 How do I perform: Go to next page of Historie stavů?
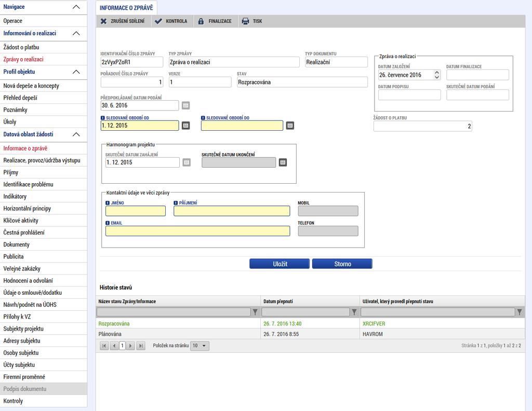click(130, 346)
